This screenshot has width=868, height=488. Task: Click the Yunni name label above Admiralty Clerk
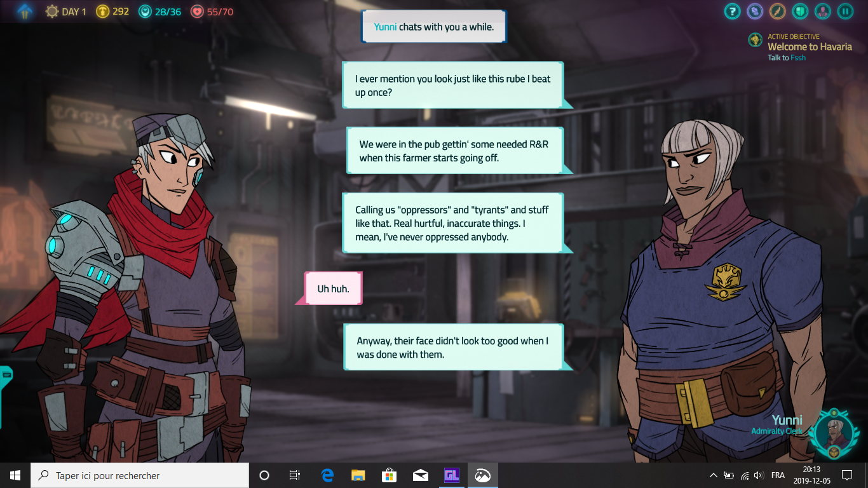point(787,420)
